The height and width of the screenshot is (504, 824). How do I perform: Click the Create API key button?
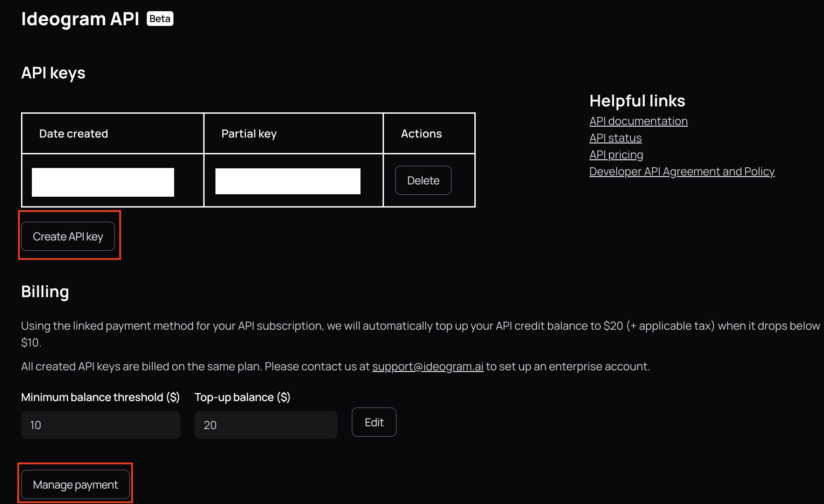click(68, 237)
